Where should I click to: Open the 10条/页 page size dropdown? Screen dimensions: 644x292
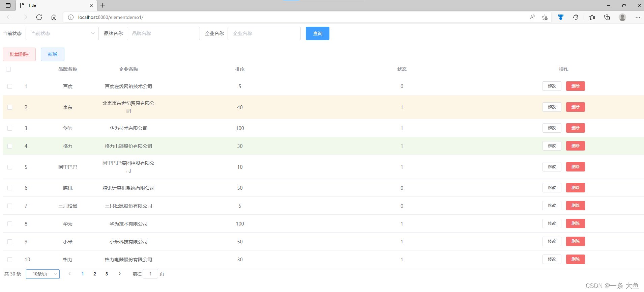point(43,274)
